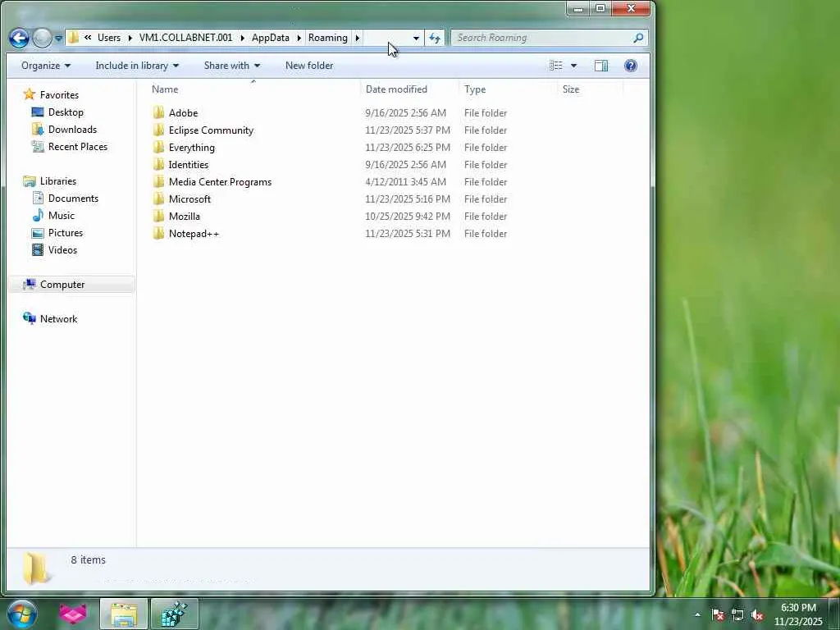
Task: Click the network tray icon
Action: 737,614
